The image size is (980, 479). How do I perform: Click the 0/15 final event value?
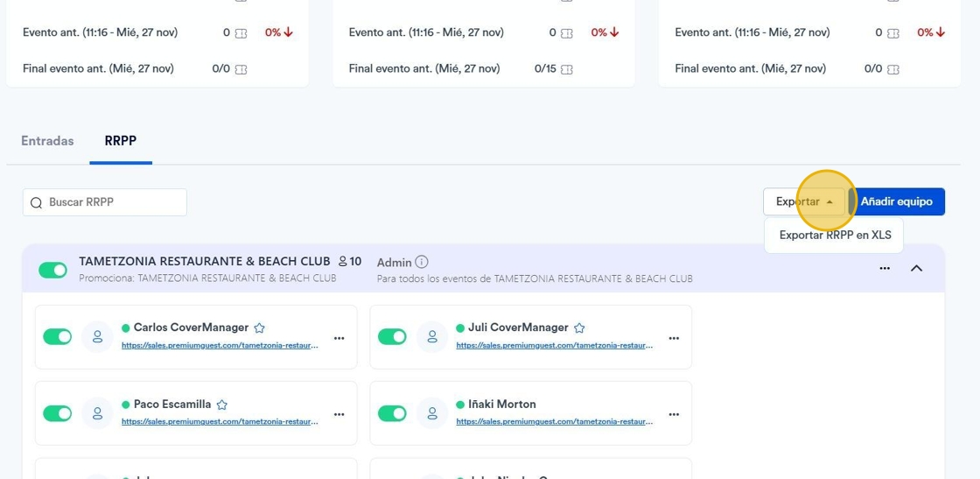[546, 69]
